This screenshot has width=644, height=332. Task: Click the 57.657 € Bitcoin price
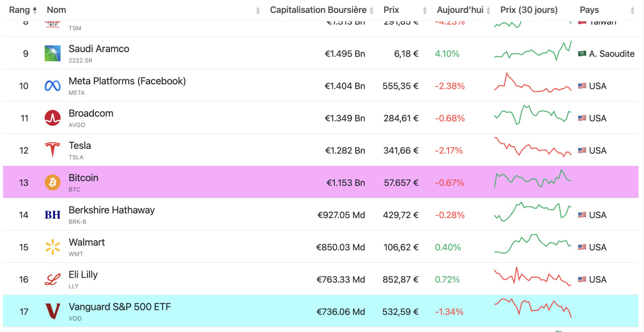[x=401, y=183]
